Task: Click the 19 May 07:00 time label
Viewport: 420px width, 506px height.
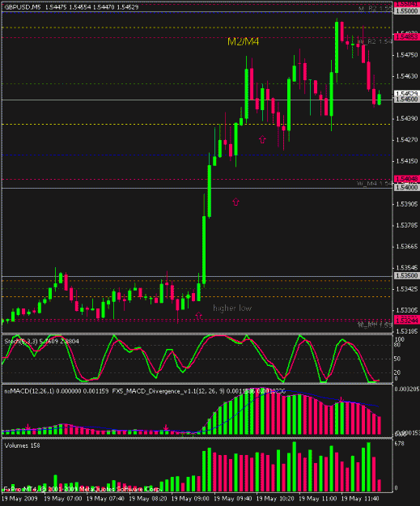Action: pyautogui.click(x=63, y=499)
